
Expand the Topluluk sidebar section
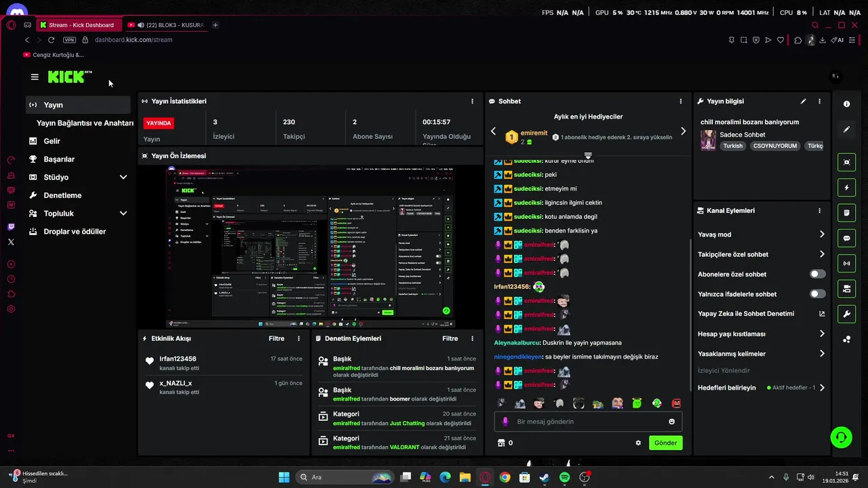point(123,213)
